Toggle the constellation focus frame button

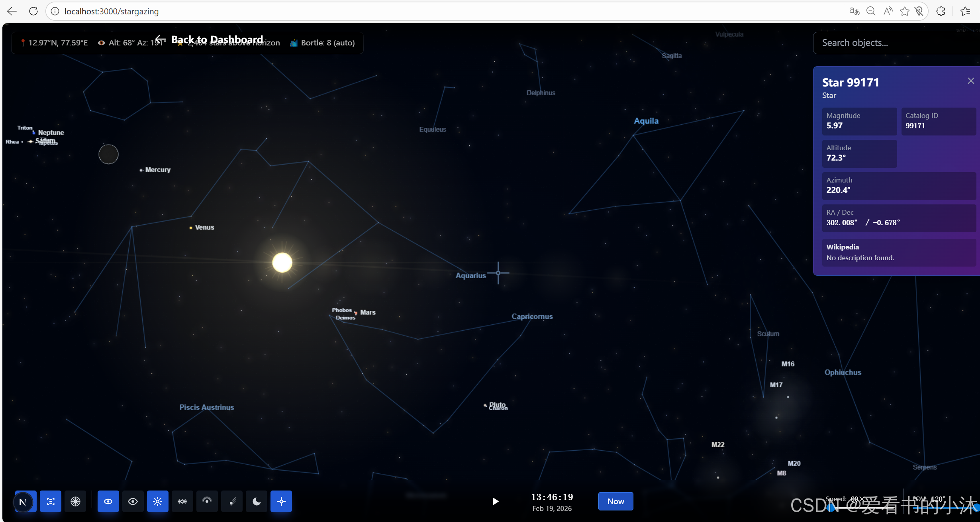[x=51, y=501]
